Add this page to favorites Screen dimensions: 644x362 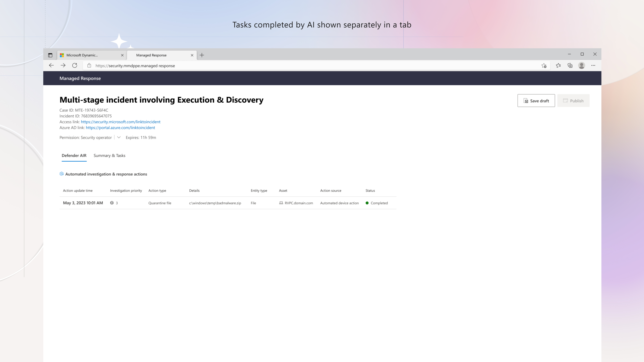(544, 65)
